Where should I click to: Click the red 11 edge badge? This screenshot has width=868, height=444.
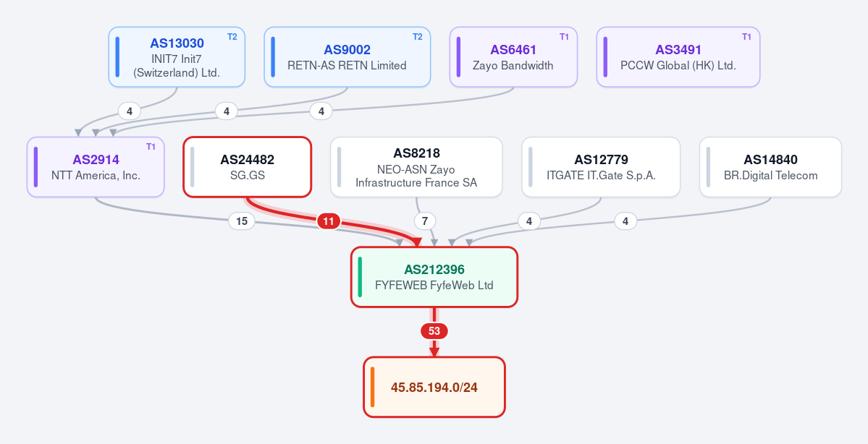(x=328, y=222)
